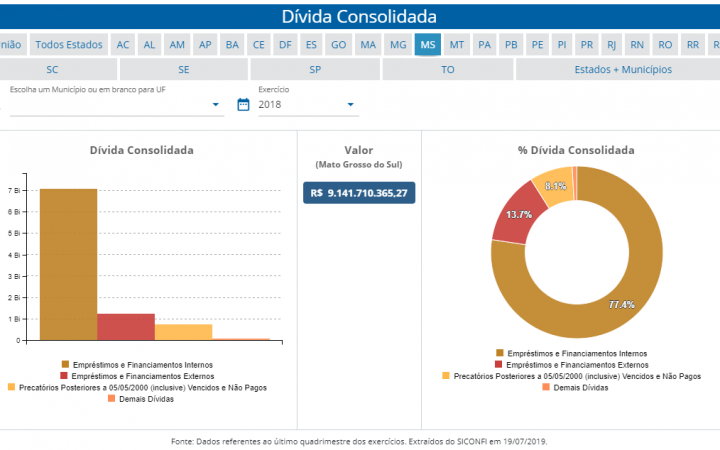Click the 77.4% donut chart segment
This screenshot has width=720, height=450.
(x=640, y=280)
